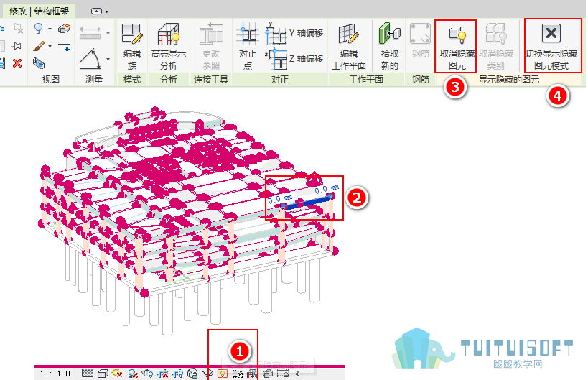Image resolution: width=588 pixels, height=380 pixels.
Task: Toggle the Shadows off icon
Action: click(x=132, y=374)
